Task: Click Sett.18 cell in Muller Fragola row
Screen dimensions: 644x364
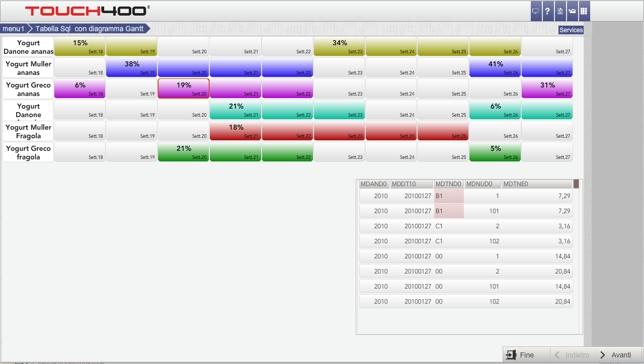Action: [80, 131]
